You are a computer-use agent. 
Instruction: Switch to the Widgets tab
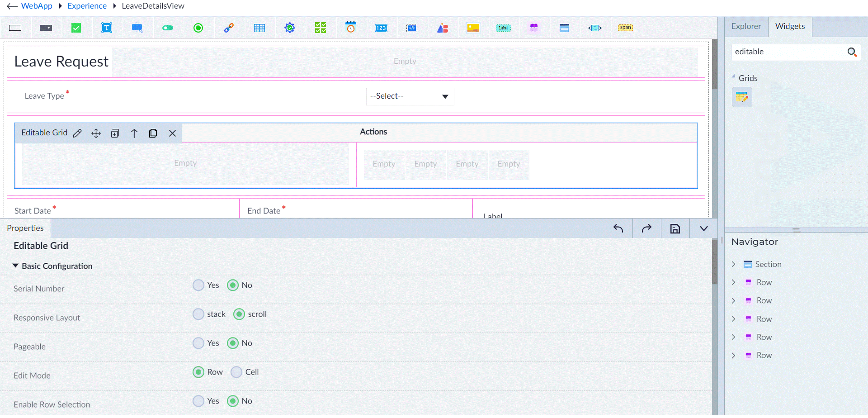790,27
